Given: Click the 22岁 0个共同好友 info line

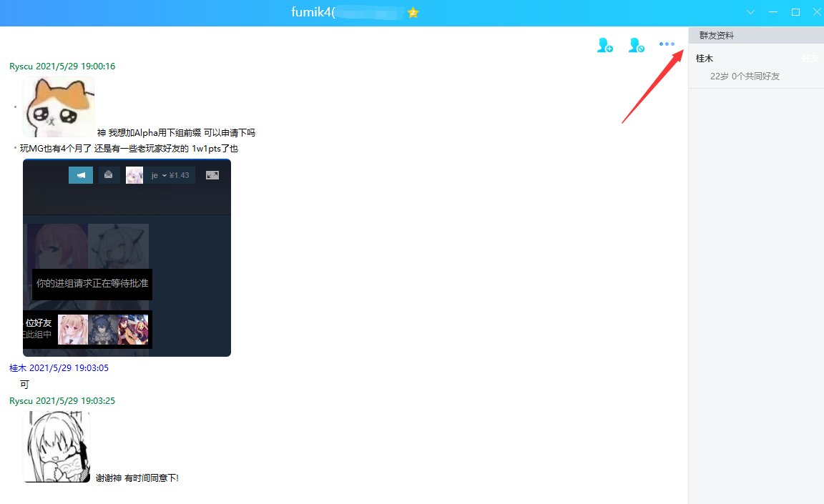Looking at the screenshot, I should pos(745,76).
